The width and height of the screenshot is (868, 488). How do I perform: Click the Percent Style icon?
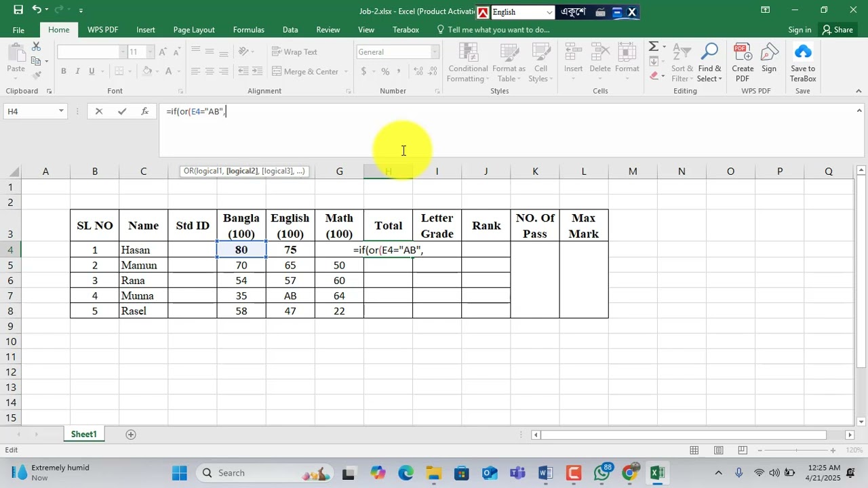click(x=385, y=71)
